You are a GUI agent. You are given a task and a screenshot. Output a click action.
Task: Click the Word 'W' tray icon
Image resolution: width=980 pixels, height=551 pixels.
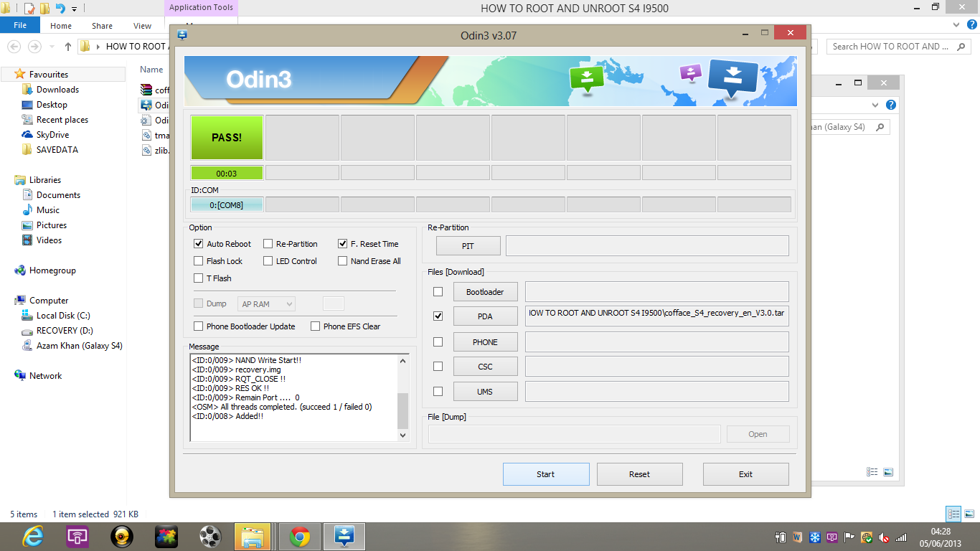(798, 537)
